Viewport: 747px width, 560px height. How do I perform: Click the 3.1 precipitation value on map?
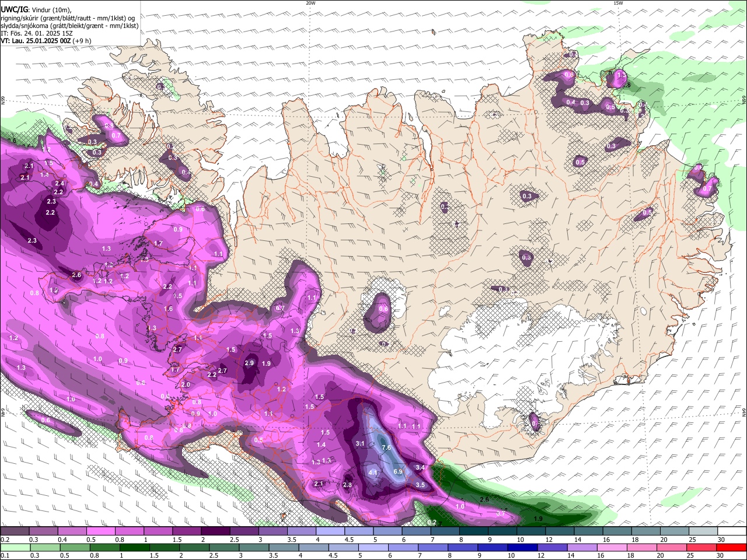(x=360, y=443)
